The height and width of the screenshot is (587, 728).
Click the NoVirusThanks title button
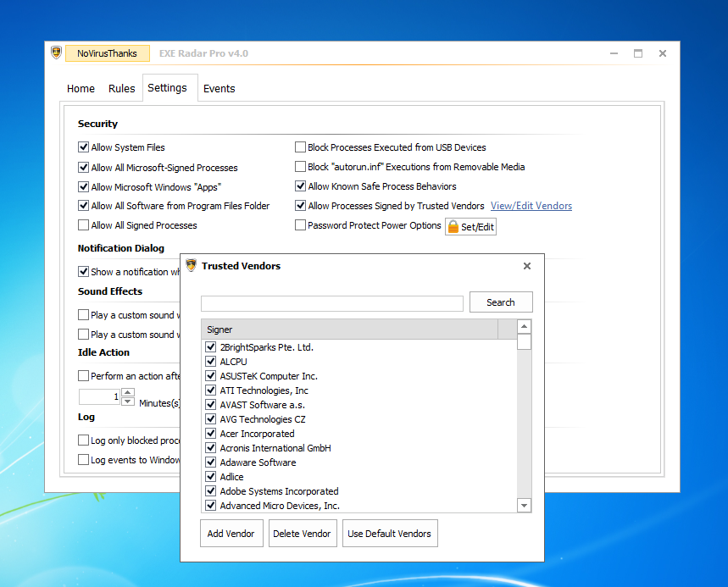(x=107, y=53)
